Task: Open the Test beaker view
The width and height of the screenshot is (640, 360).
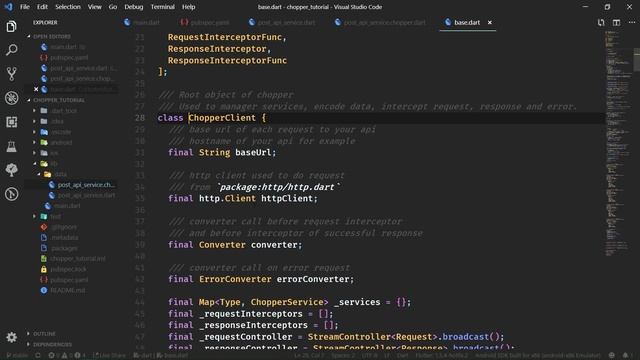Action: click(x=11, y=146)
